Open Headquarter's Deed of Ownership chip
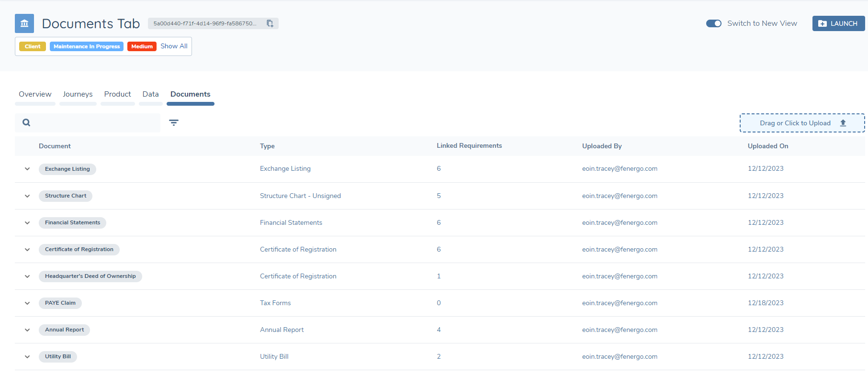The image size is (868, 375). [90, 276]
